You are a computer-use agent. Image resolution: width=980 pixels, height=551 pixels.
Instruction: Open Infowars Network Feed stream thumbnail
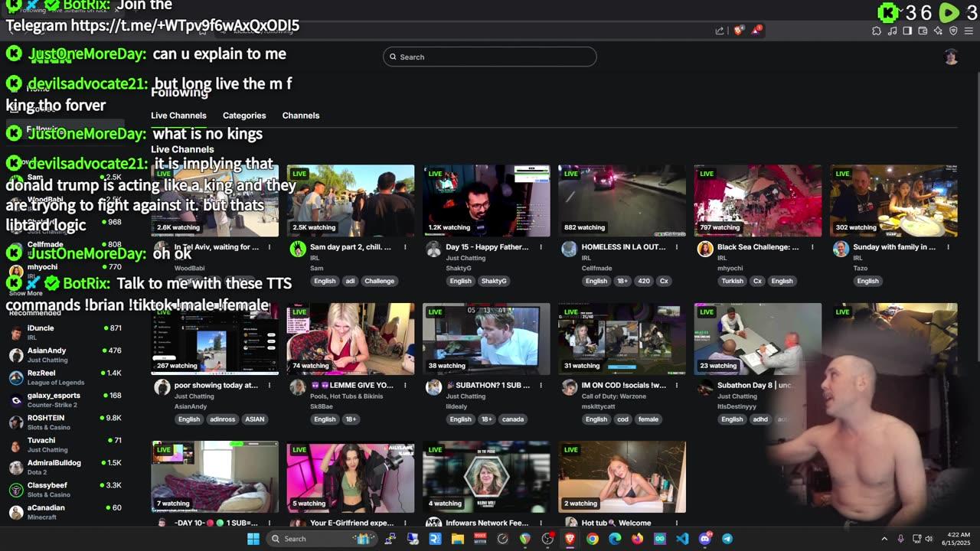(x=486, y=477)
